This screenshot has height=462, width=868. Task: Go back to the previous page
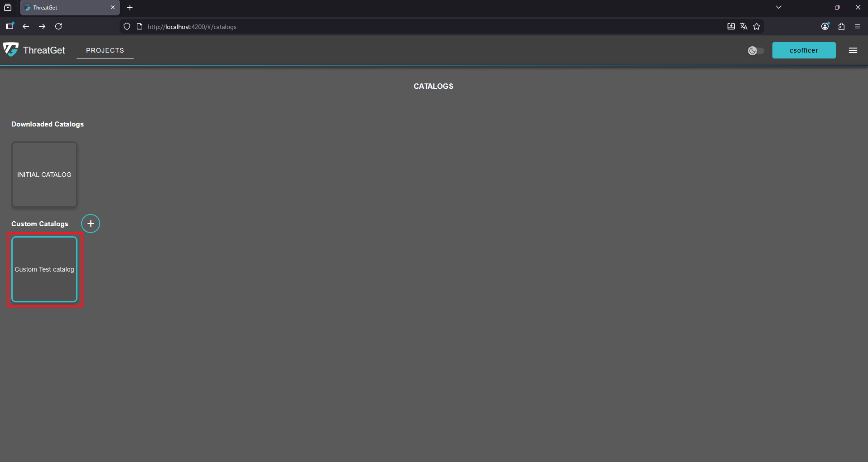tap(26, 26)
